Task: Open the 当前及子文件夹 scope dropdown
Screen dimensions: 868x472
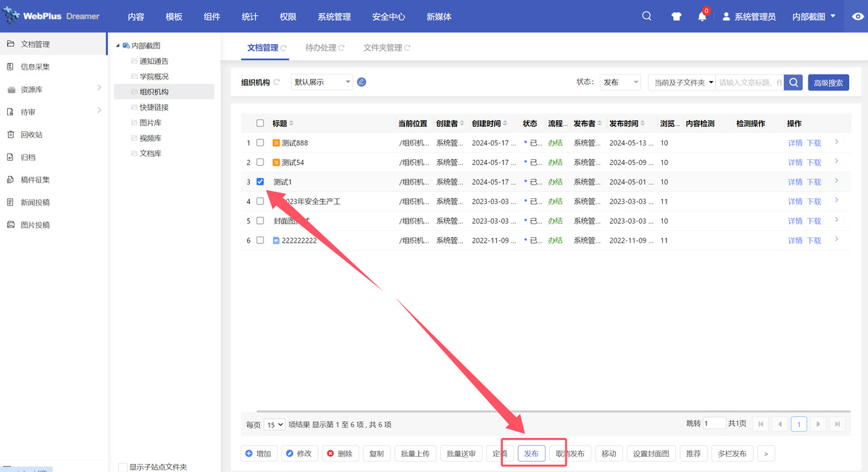Action: (x=682, y=83)
